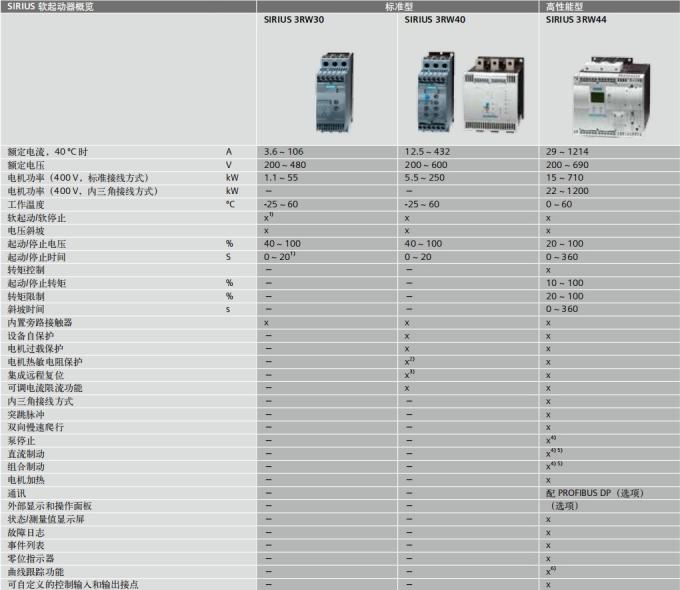680x590 pixels.
Task: Click the value 20 ~ 100 in 起动/停止电压 row
Action: coord(564,244)
